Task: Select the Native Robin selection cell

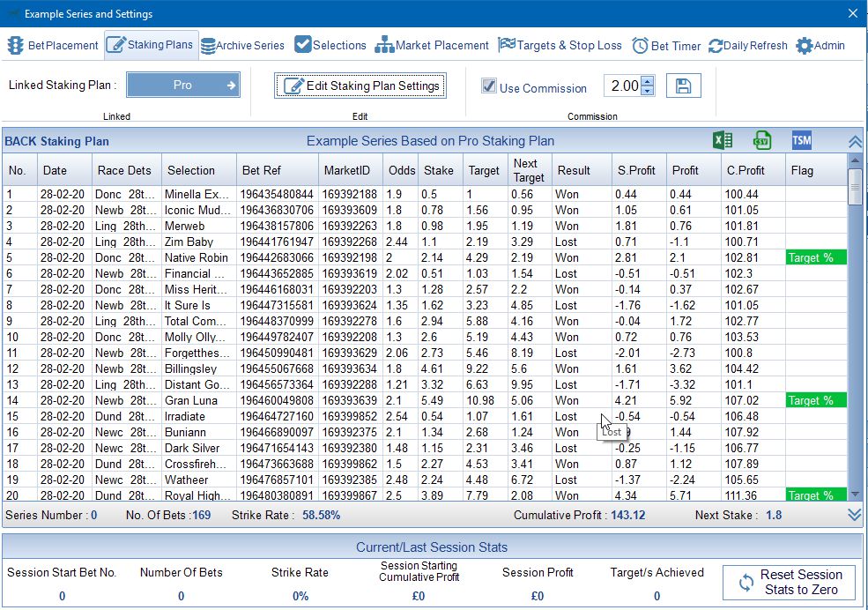Action: (x=199, y=257)
